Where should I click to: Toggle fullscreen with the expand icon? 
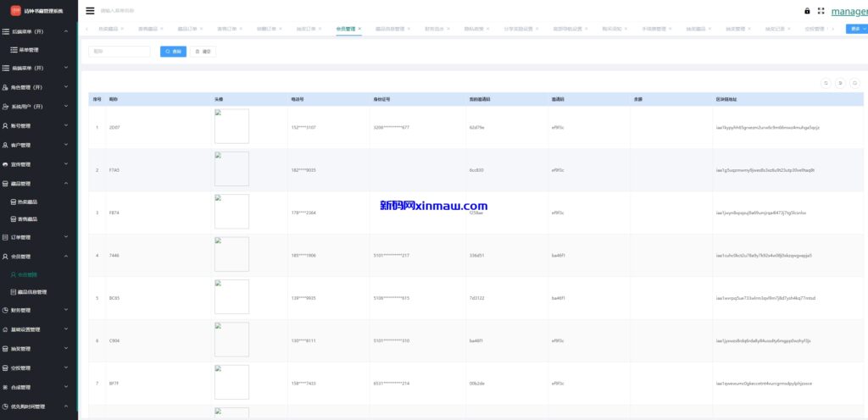(821, 11)
